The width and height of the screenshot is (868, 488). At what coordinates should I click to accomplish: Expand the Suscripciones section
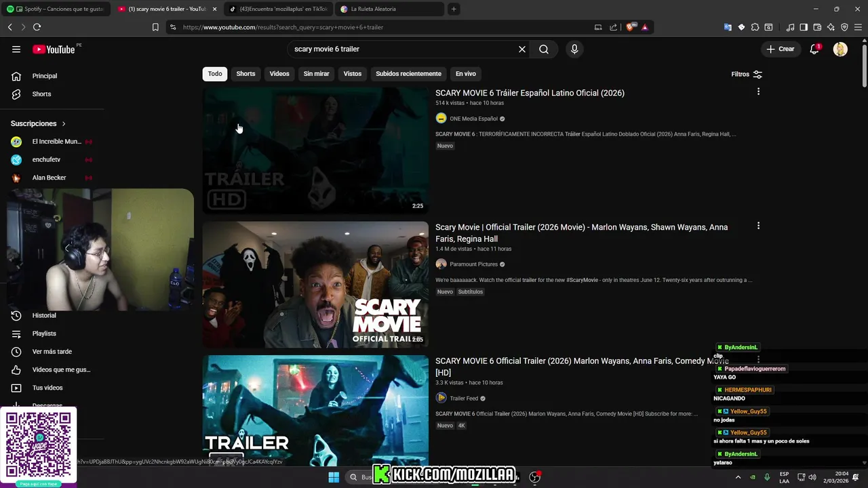click(38, 123)
